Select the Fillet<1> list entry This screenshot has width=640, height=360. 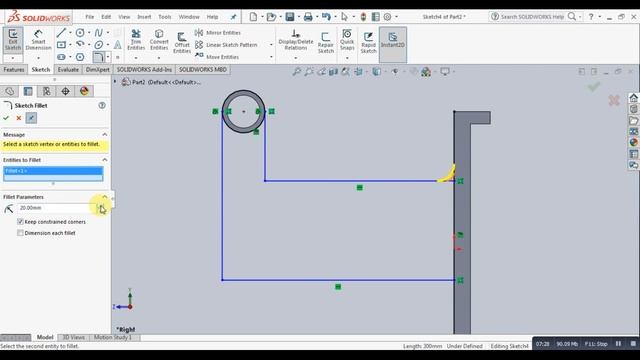(53, 171)
